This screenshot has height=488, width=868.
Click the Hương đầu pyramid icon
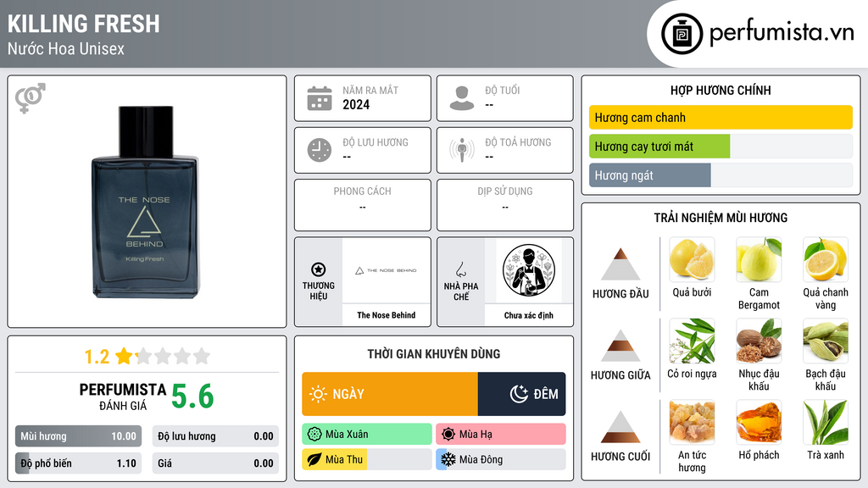point(620,264)
